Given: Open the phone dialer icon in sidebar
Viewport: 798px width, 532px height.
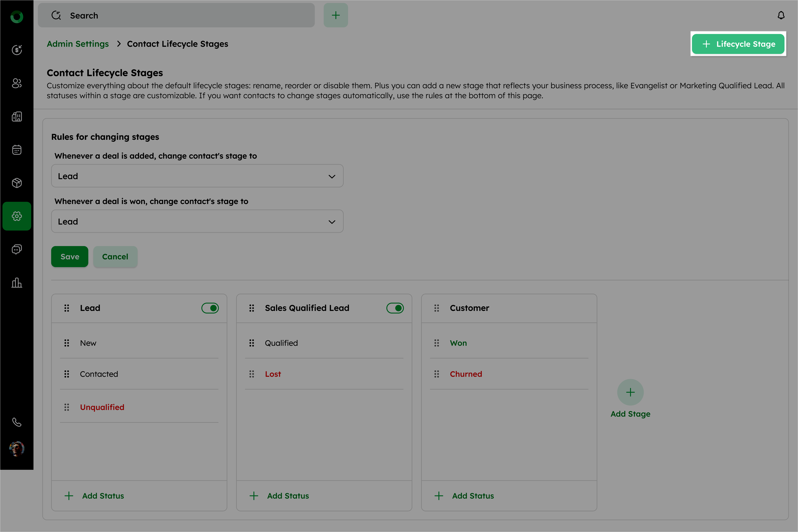Looking at the screenshot, I should tap(17, 422).
